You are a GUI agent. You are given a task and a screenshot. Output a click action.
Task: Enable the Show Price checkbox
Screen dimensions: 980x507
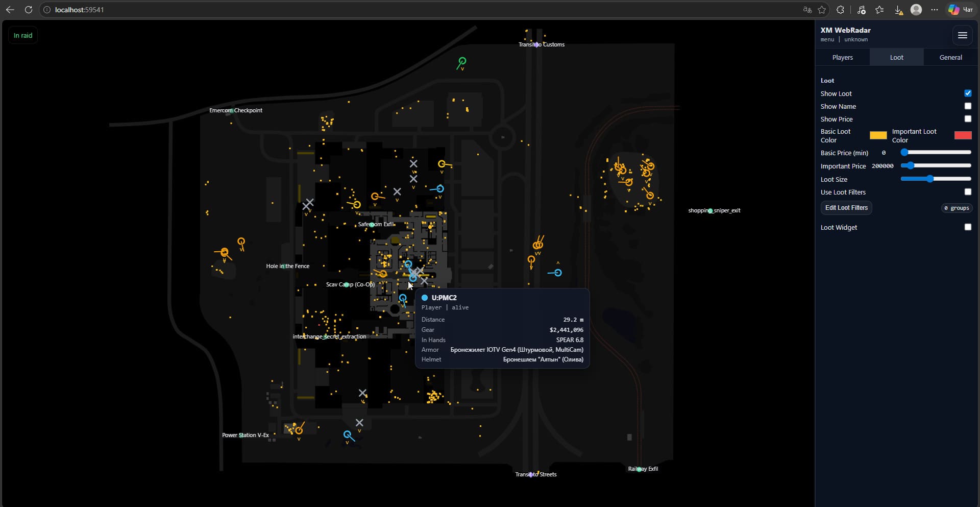pyautogui.click(x=968, y=118)
